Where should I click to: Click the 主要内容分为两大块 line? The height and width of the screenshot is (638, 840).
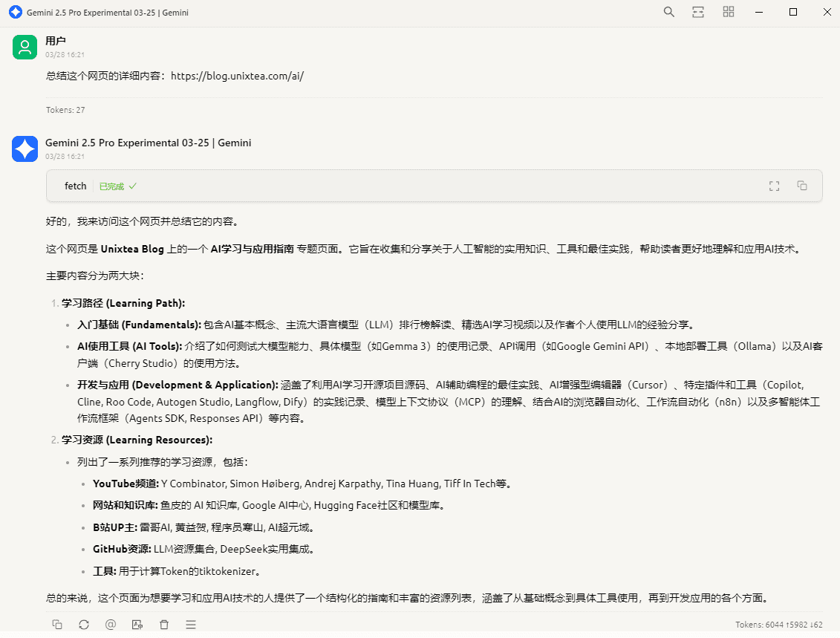point(95,276)
